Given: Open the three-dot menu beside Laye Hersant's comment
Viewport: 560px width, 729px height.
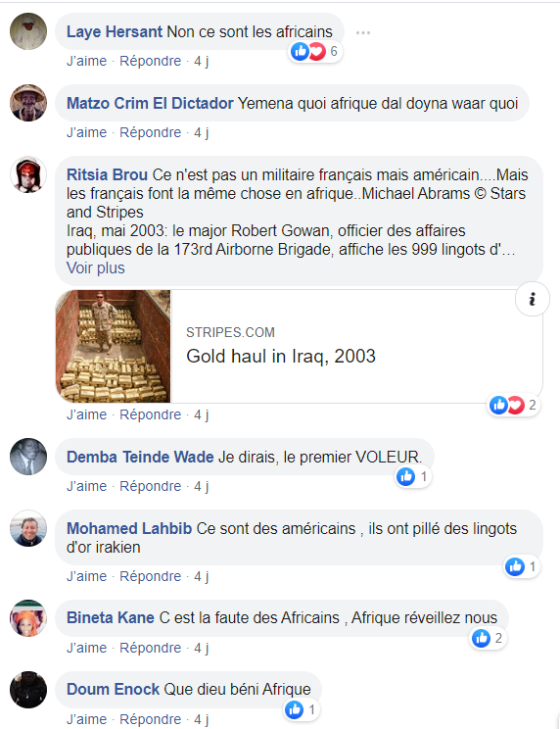Looking at the screenshot, I should (x=363, y=32).
